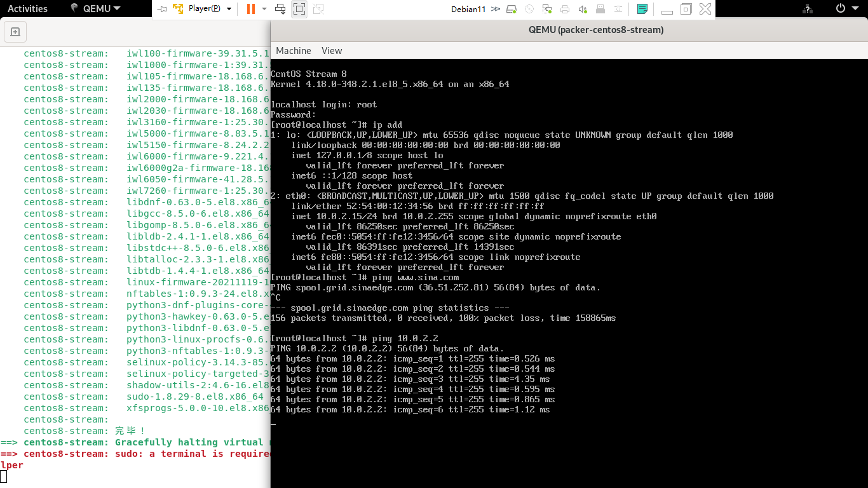Open the Player(P) menu
This screenshot has height=488, width=868.
pos(203,9)
